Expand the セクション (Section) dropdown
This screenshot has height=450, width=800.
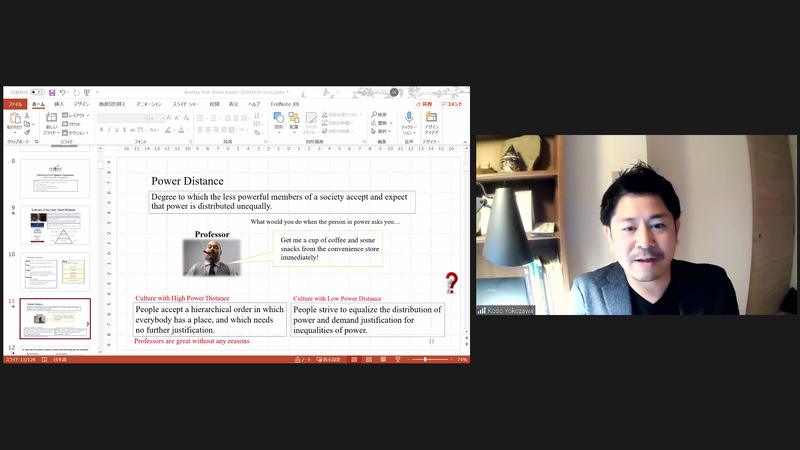[76, 133]
